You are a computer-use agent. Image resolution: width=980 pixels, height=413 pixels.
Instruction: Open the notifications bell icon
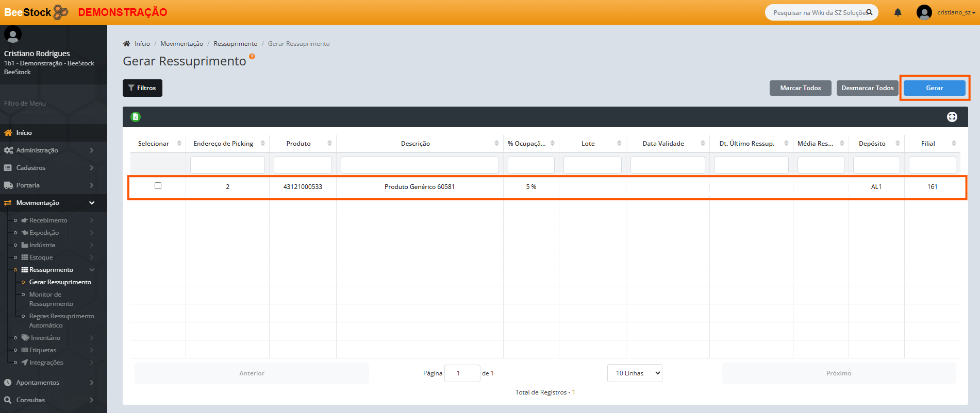point(898,12)
